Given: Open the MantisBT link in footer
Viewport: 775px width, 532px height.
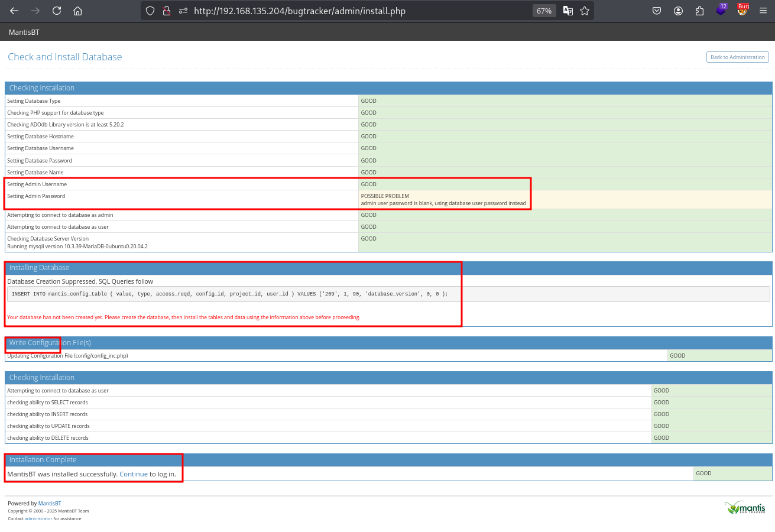Looking at the screenshot, I should click(50, 504).
